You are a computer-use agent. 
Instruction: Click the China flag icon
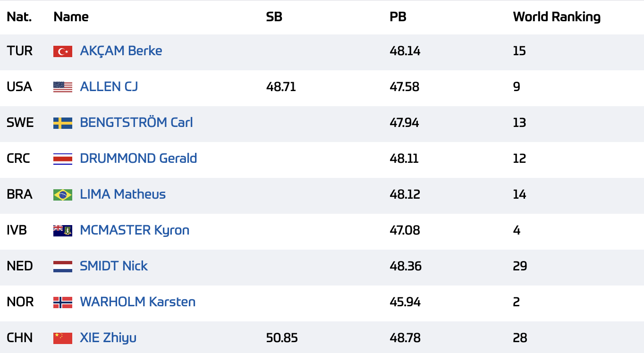(x=63, y=338)
